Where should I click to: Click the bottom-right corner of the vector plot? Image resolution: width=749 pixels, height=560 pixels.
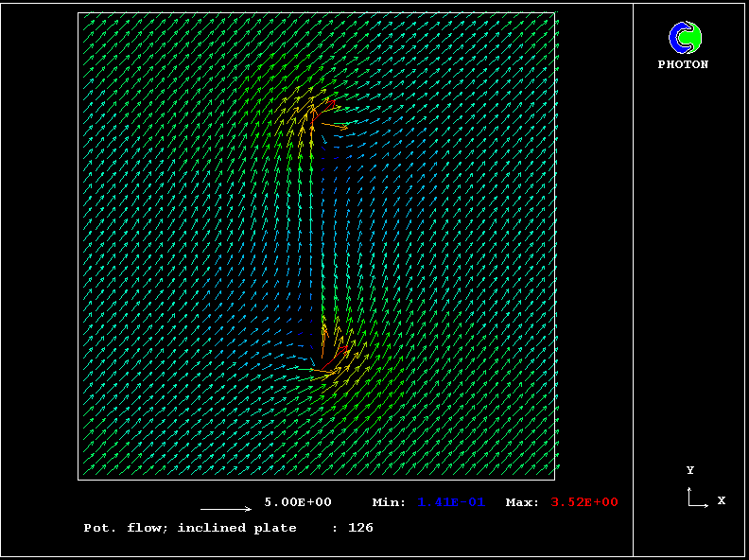pyautogui.click(x=554, y=479)
